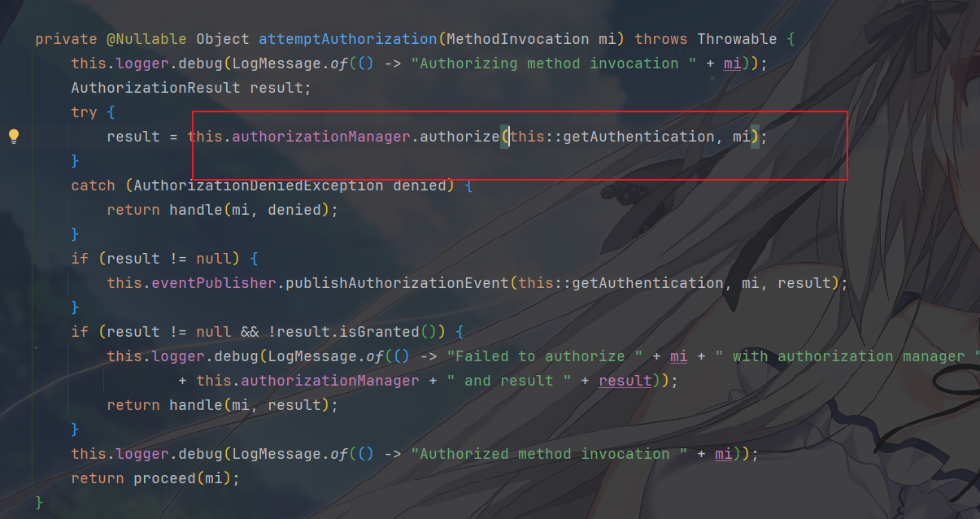
Task: Click AuthorizationDeniedException in the catch clause
Action: click(258, 185)
